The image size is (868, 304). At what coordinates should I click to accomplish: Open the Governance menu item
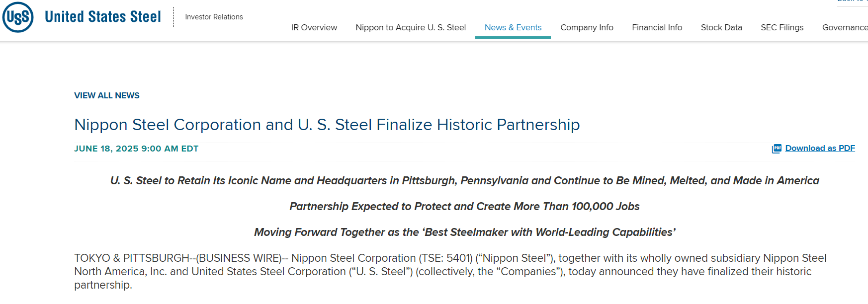click(x=845, y=28)
